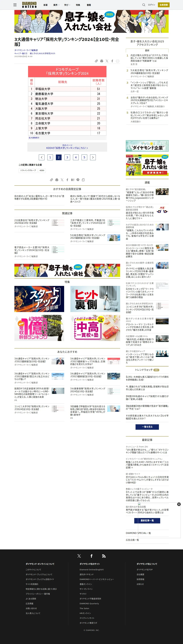Open 電子部品メーカー主要3社 related article

point(32,250)
